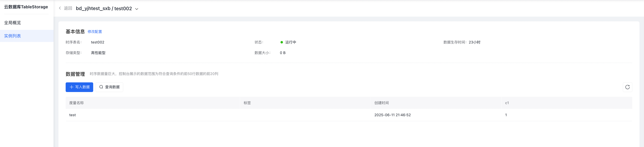Screen dimensions: 644x147
Task: Click the green 运行中 status indicator
Action: (282, 42)
